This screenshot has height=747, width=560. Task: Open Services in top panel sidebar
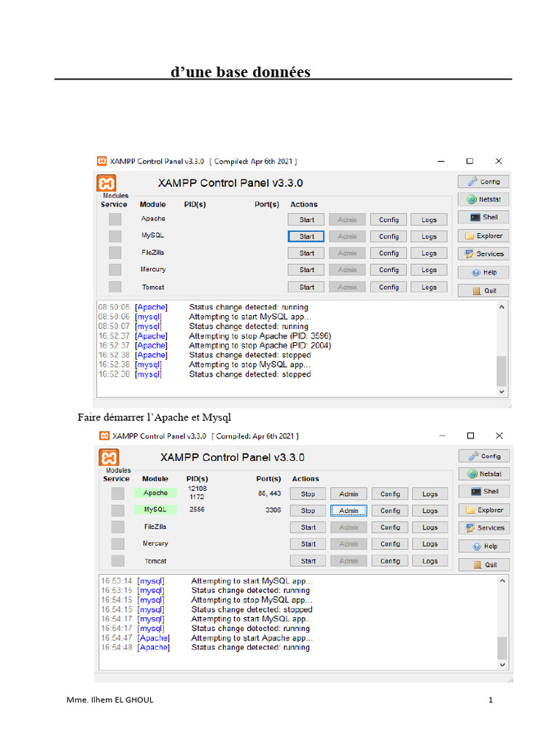point(483,254)
